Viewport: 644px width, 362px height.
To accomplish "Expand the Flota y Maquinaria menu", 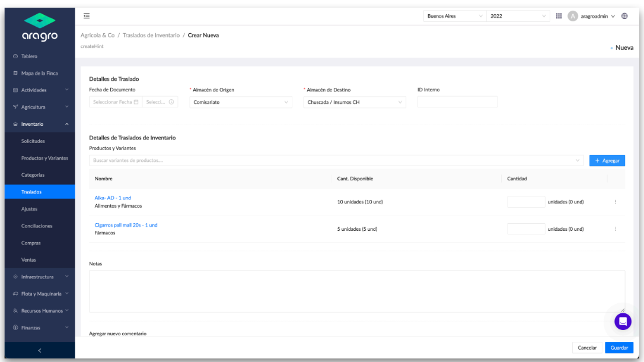I will (40, 294).
